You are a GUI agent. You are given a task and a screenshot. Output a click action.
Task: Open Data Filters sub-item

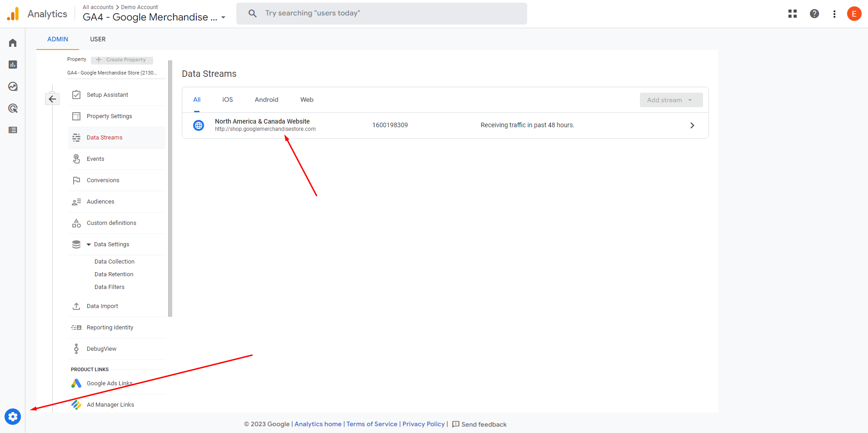pyautogui.click(x=110, y=287)
